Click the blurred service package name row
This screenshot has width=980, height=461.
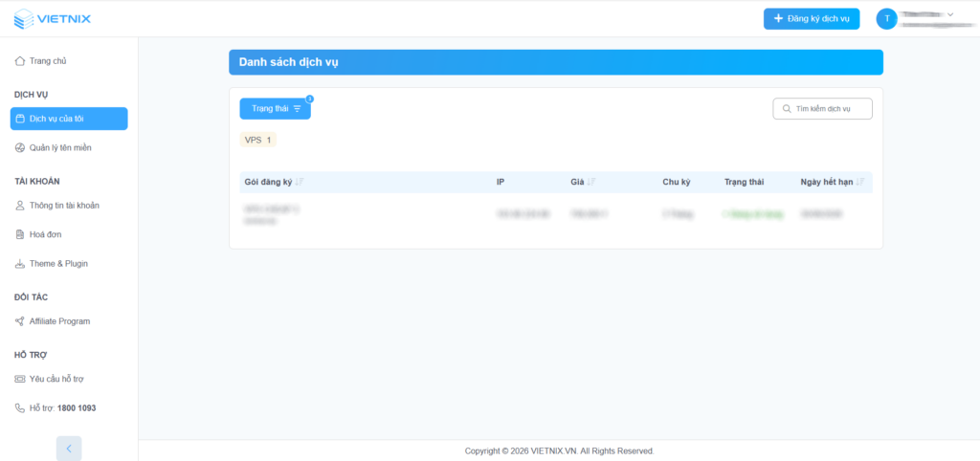pos(271,215)
